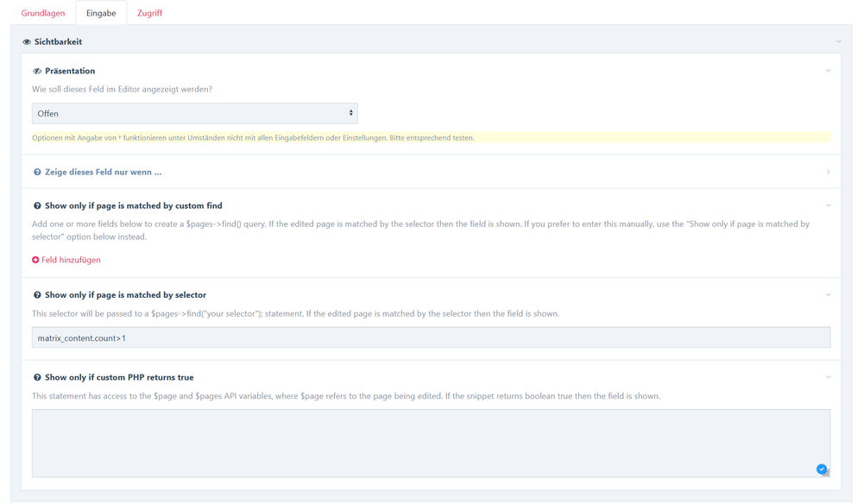Viewport: 863px width, 504px height.
Task: Click the question mark icon beside 'Show only if custom PHP returns true'
Action: pos(38,377)
